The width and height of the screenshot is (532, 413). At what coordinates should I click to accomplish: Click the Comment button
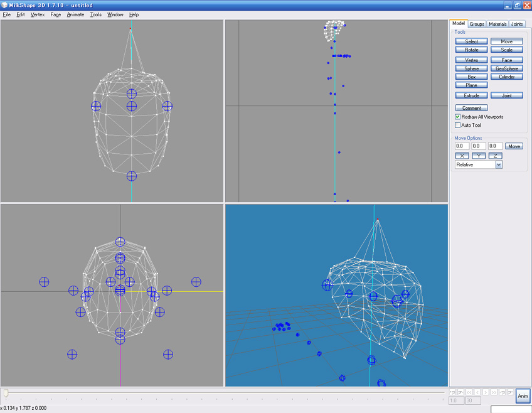pos(471,108)
